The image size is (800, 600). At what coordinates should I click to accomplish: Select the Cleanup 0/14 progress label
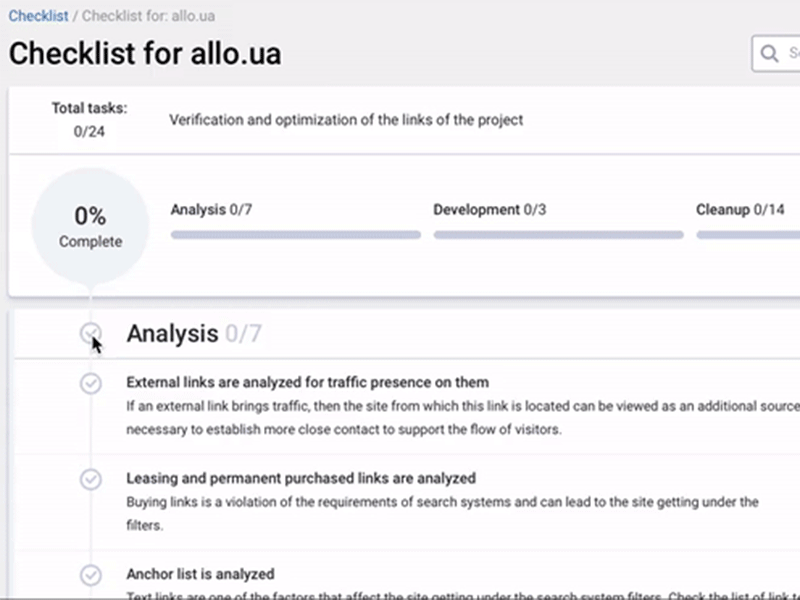(740, 210)
